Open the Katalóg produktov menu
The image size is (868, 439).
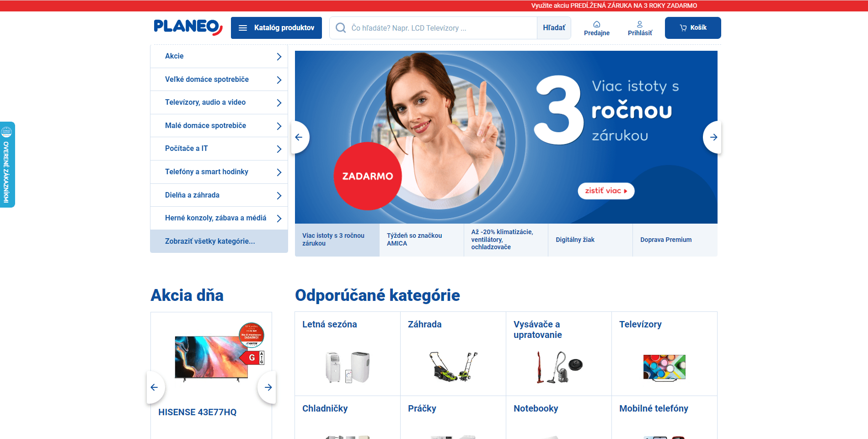click(276, 28)
